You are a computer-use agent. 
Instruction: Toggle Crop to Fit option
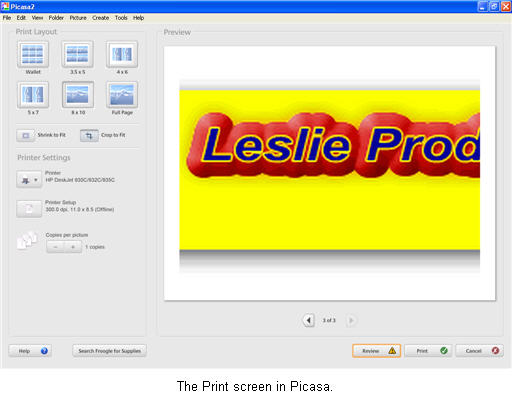pos(89,135)
